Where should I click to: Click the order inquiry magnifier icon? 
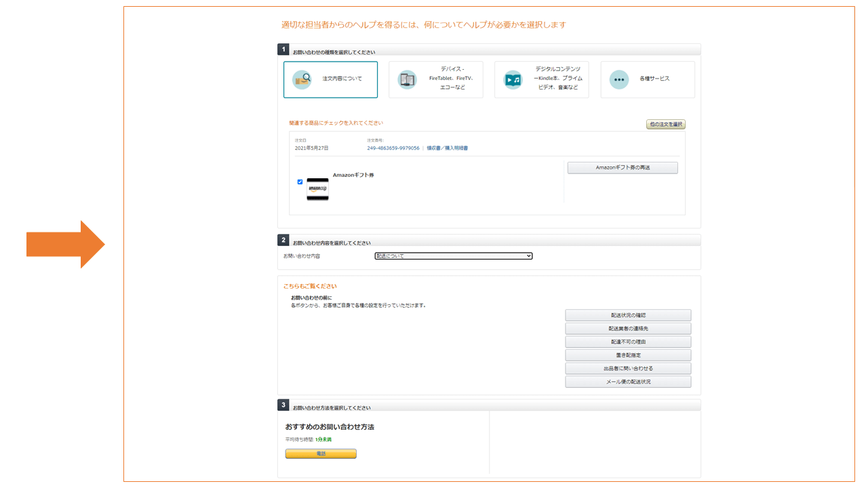click(x=302, y=79)
